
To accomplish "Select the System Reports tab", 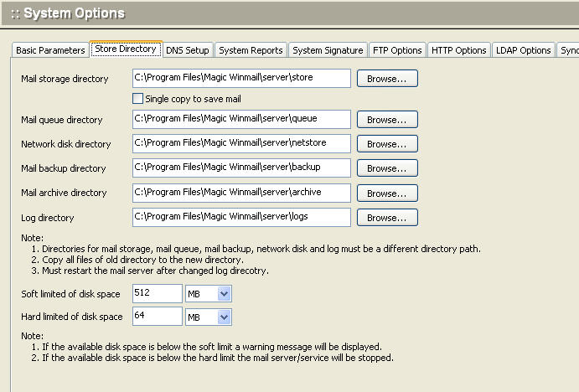I will [251, 50].
